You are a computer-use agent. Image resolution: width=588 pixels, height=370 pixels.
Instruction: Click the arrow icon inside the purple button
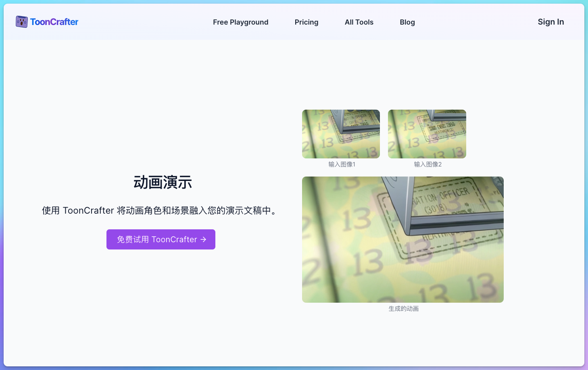point(203,239)
